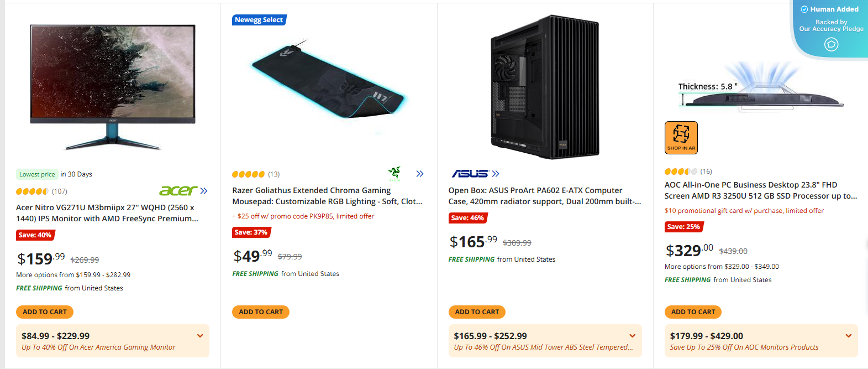Click the $10 promotional gift card offer
The width and height of the screenshot is (868, 369).
point(743,210)
